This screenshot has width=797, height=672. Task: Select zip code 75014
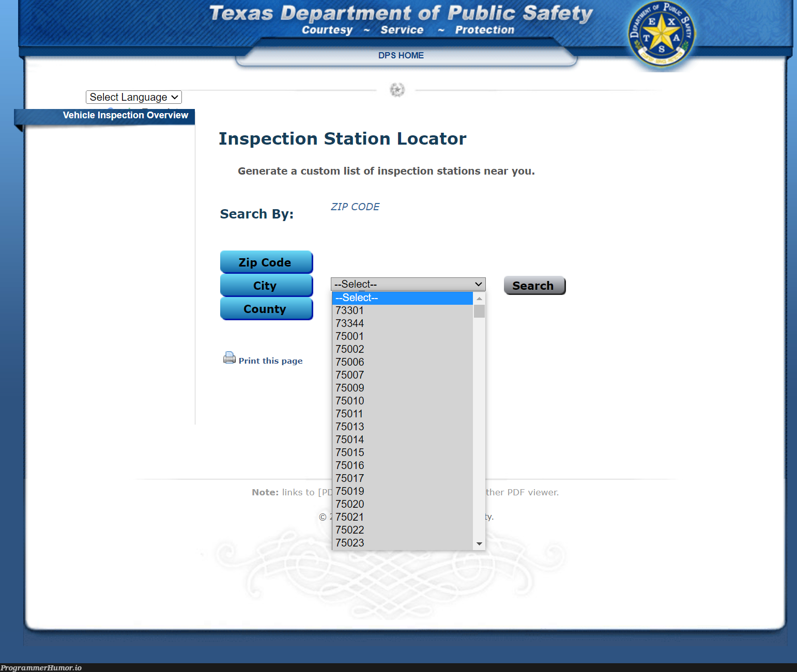402,440
